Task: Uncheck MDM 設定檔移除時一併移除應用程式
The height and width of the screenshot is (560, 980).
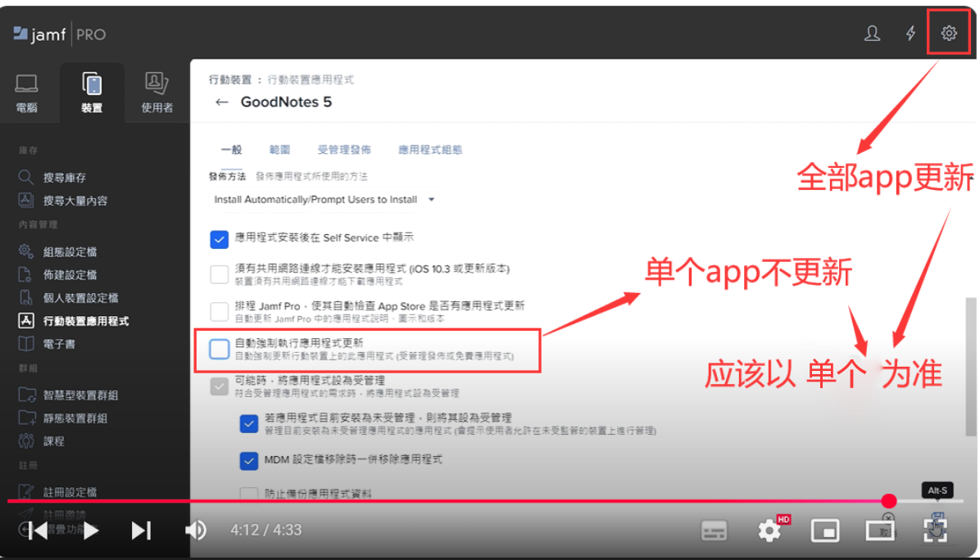Action: tap(249, 460)
